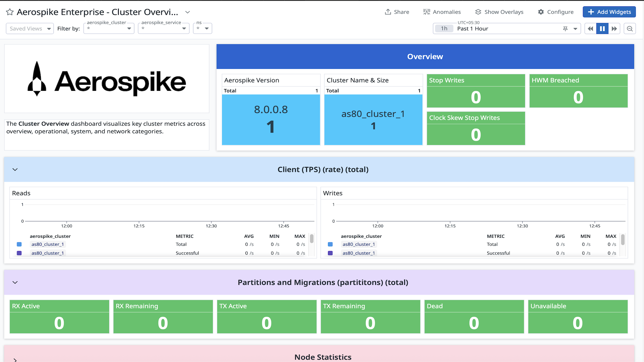644x362 pixels.
Task: Click the 1h time shortcut badge
Action: [x=444, y=28]
